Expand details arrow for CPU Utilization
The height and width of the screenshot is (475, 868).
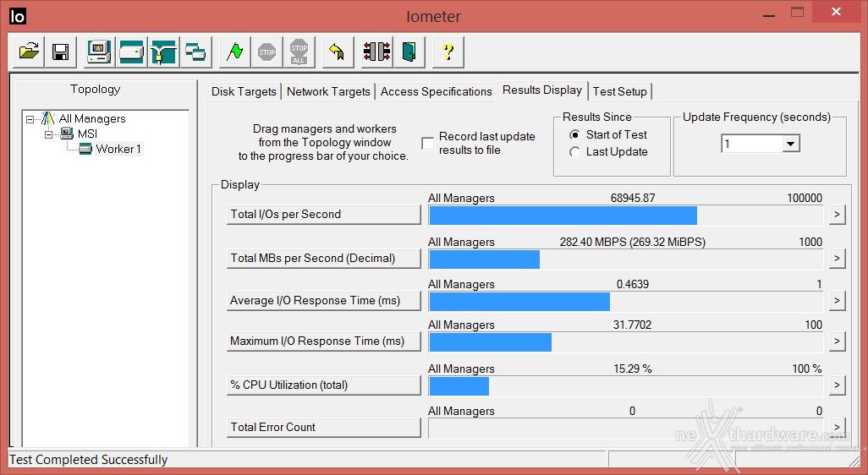[837, 385]
